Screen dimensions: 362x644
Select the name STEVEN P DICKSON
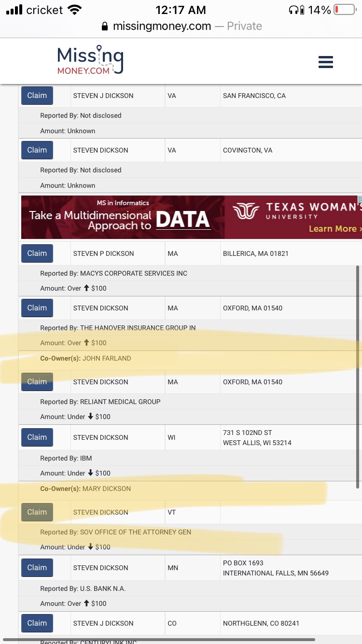[104, 253]
